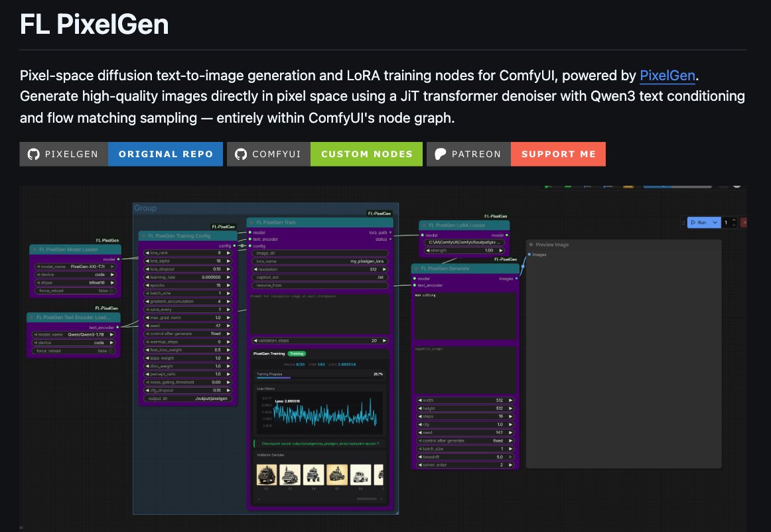Click the right arrow on cfg_dropout
This screenshot has width=771, height=532.
click(228, 391)
